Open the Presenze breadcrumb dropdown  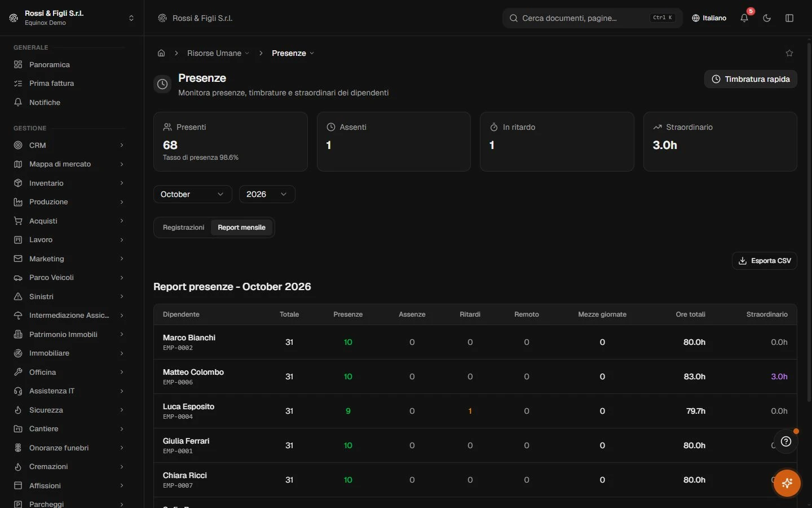click(x=293, y=53)
